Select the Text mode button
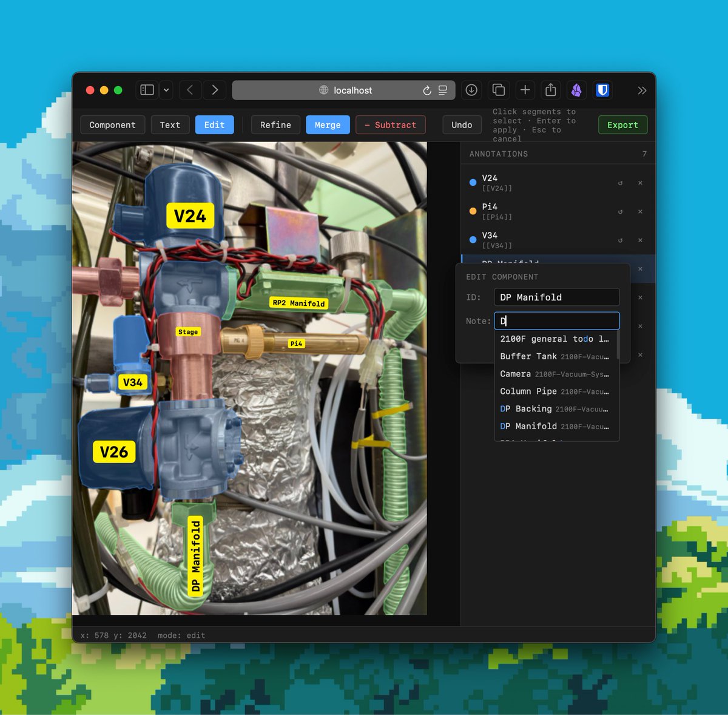The image size is (728, 715). (x=170, y=125)
